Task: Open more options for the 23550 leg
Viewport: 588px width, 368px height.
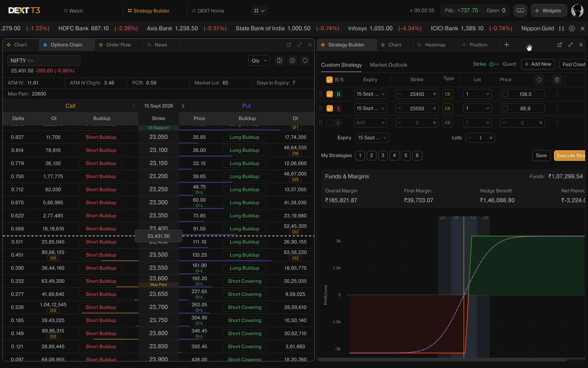Action: pos(557,109)
